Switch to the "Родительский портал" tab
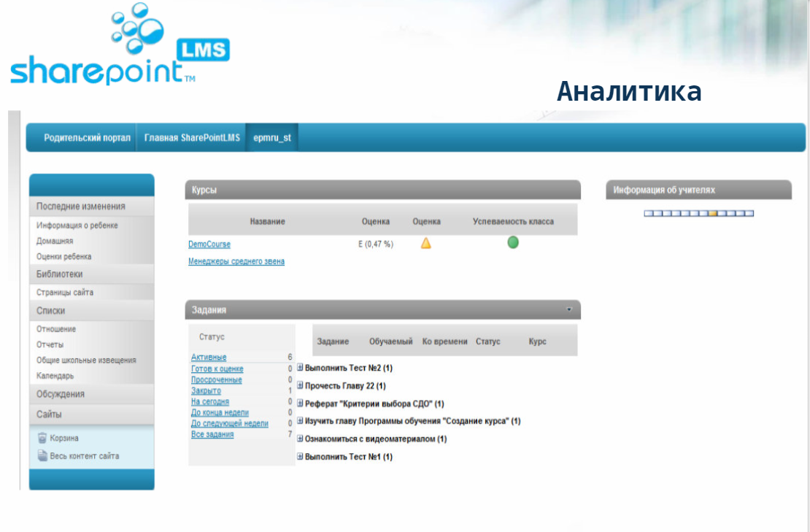 click(x=88, y=136)
